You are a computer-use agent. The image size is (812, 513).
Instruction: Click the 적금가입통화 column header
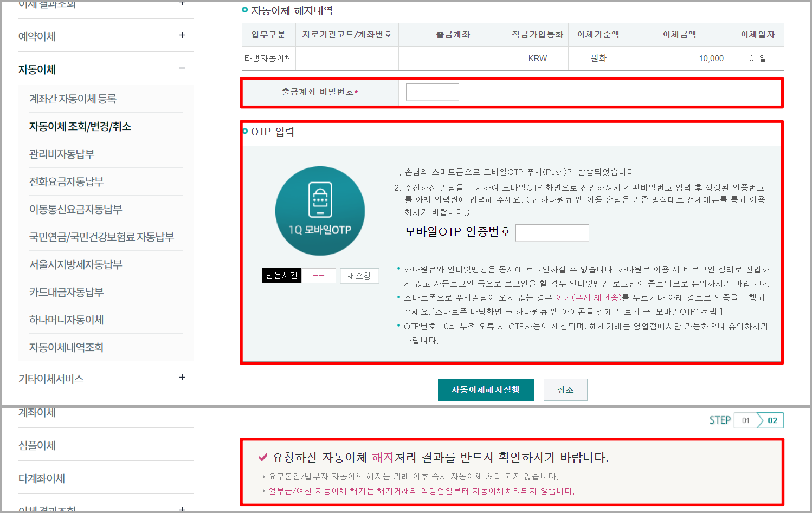click(x=538, y=34)
